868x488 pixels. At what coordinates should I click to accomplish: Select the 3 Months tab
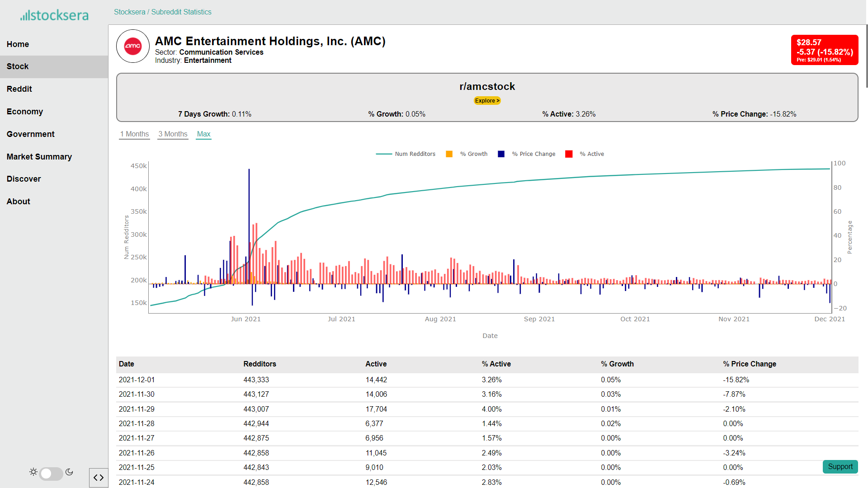[x=173, y=134]
